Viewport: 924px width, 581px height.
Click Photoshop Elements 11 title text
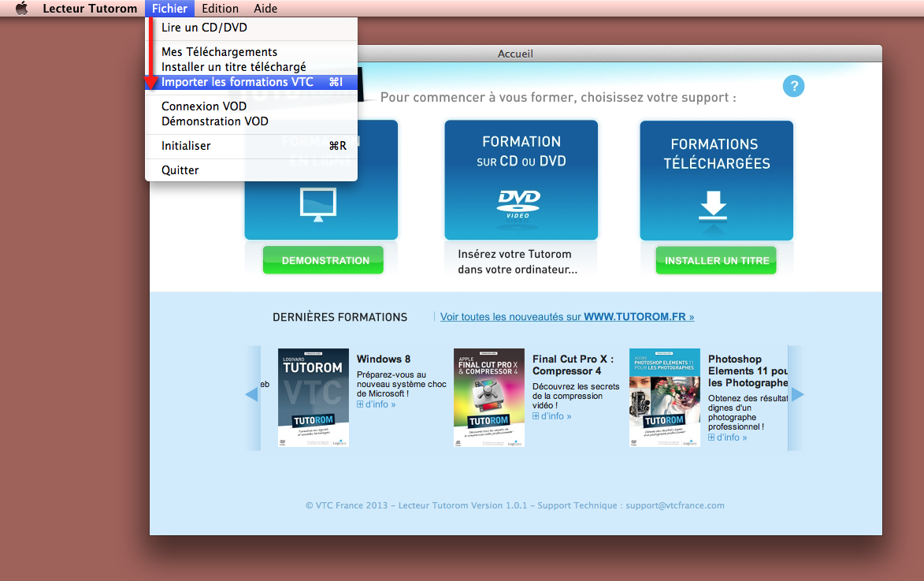click(x=748, y=371)
